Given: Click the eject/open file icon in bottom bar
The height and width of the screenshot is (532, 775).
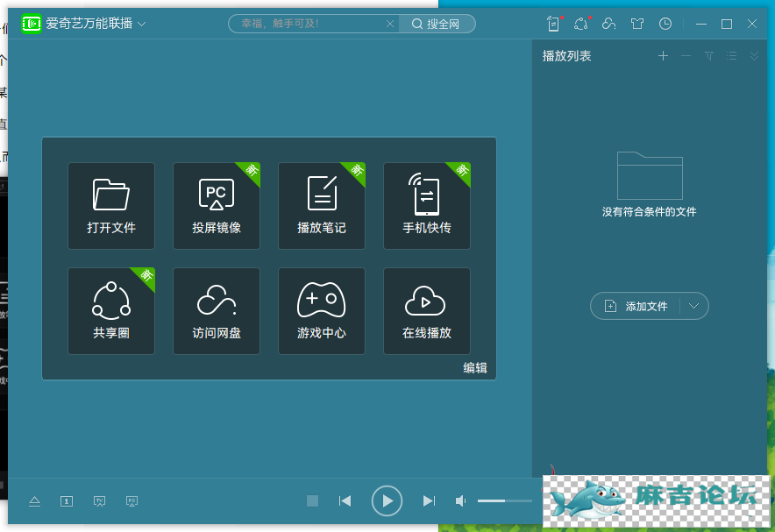Looking at the screenshot, I should pyautogui.click(x=34, y=501).
